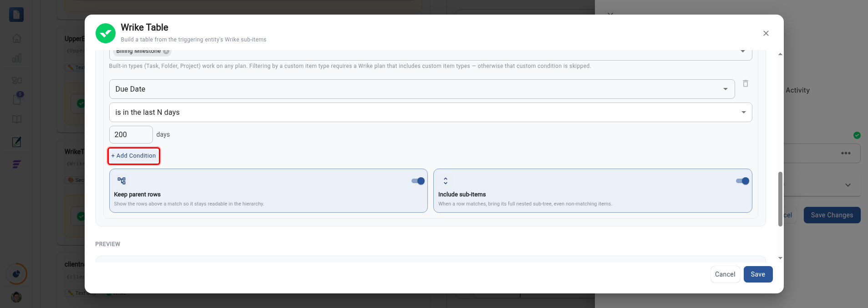Image resolution: width=868 pixels, height=308 pixels.
Task: Click the 'Build a table from' subtitle text
Action: pyautogui.click(x=193, y=40)
